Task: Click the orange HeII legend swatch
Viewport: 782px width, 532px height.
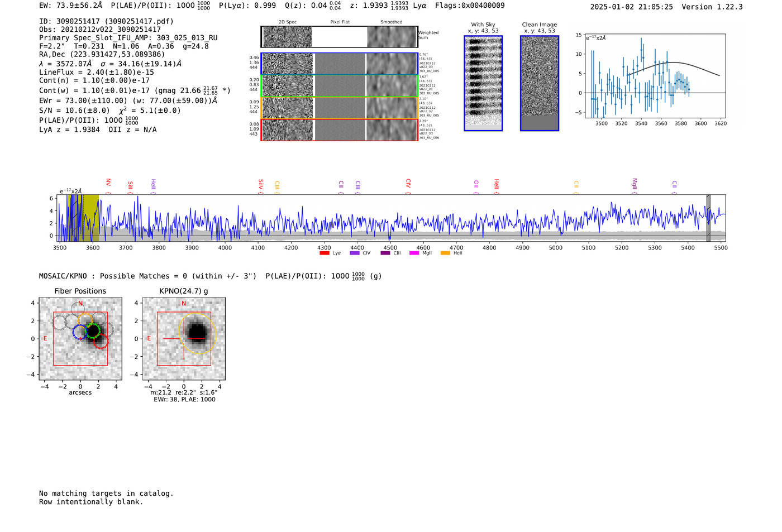Action: (x=445, y=253)
